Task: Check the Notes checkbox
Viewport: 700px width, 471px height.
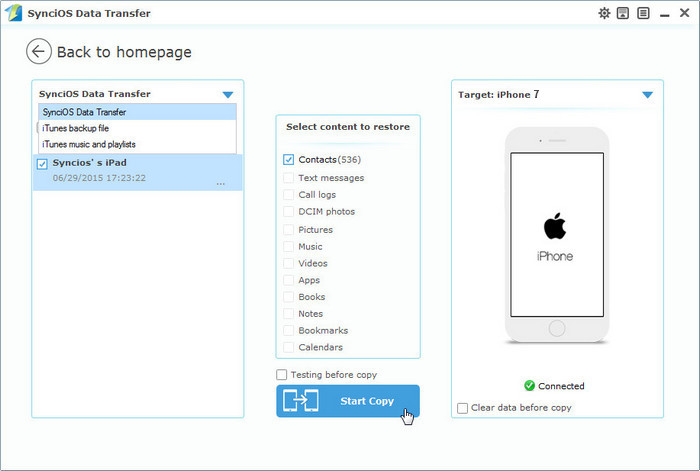Action: click(x=288, y=313)
